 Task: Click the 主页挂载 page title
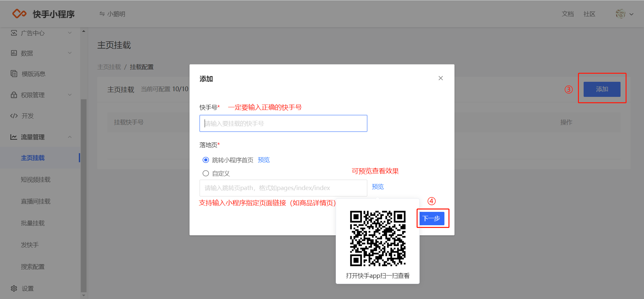[114, 45]
